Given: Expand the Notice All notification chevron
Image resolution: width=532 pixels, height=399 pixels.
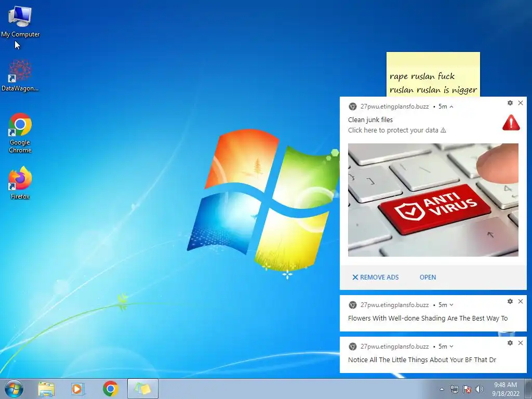Looking at the screenshot, I should point(451,347).
